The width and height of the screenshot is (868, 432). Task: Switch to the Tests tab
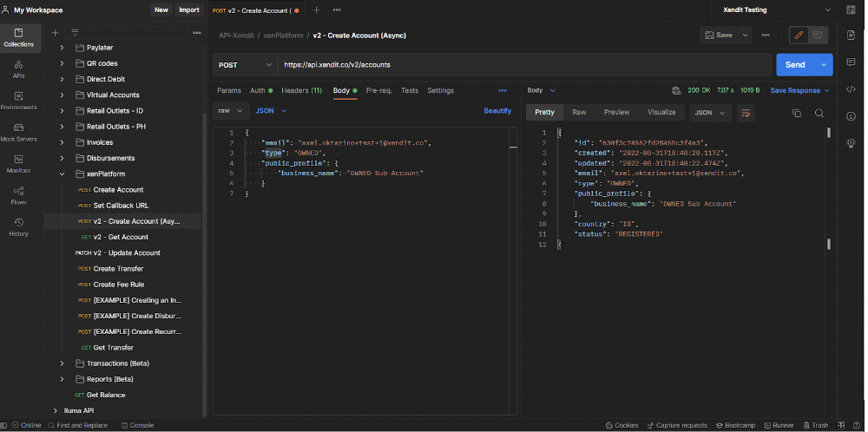[410, 90]
